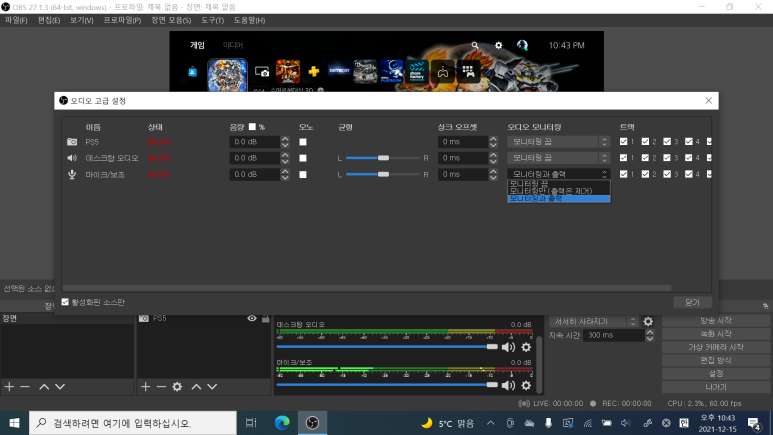Open 도구(T) menu
This screenshot has height=435, width=773.
(x=212, y=20)
